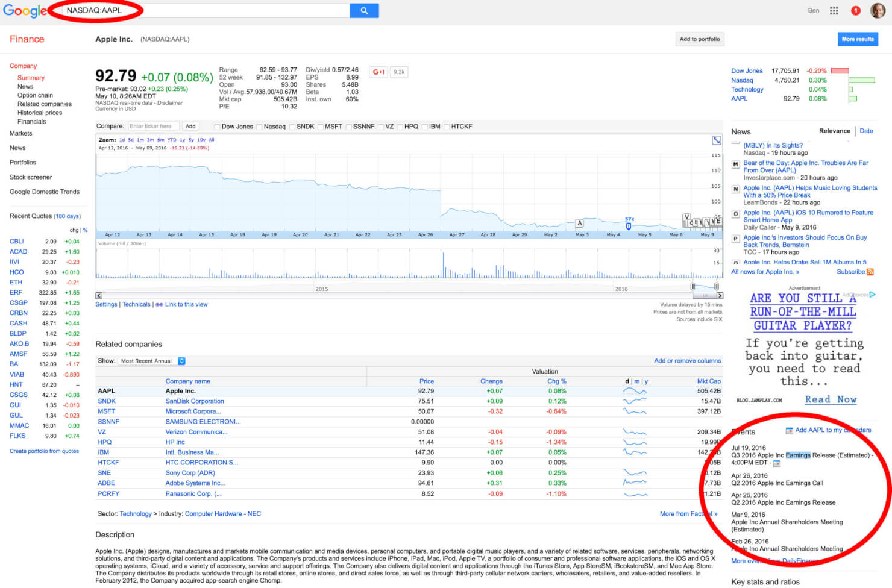The width and height of the screenshot is (892, 588).
Task: Check the SNDK compare box
Action: click(x=292, y=127)
